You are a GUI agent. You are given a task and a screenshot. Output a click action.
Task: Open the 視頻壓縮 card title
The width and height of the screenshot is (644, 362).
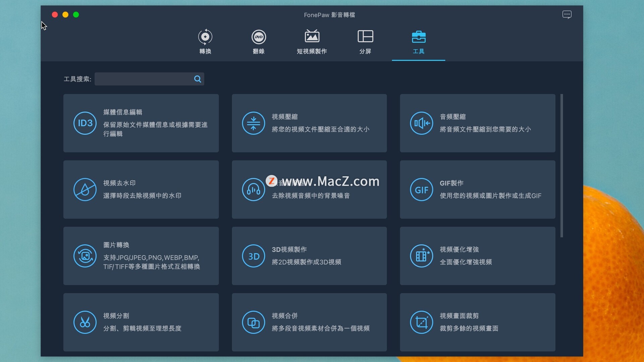point(285,117)
